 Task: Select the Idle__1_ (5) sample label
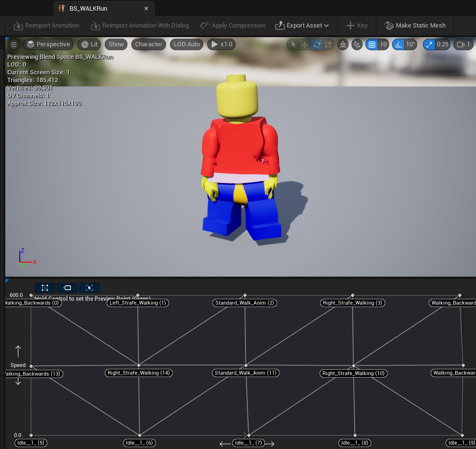click(31, 443)
